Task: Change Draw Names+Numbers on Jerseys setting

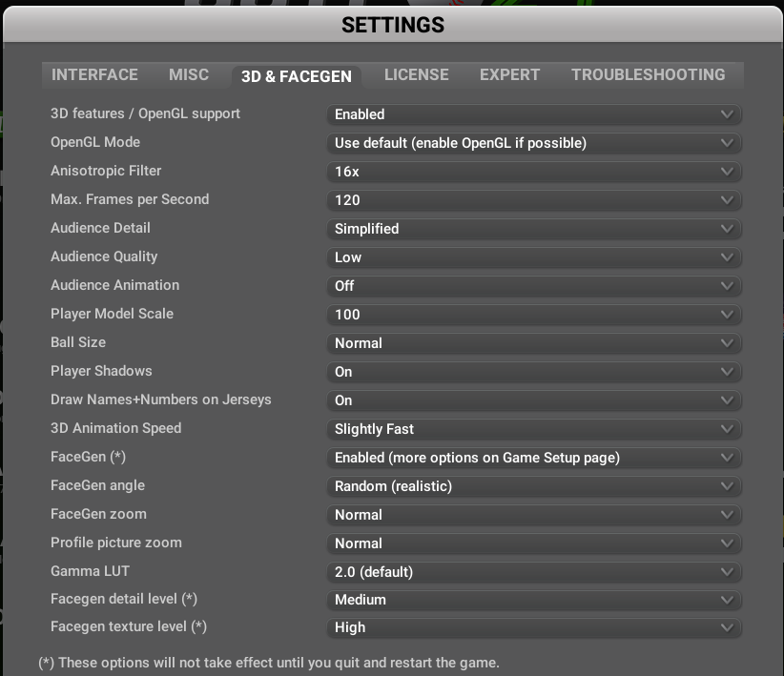Action: click(534, 399)
